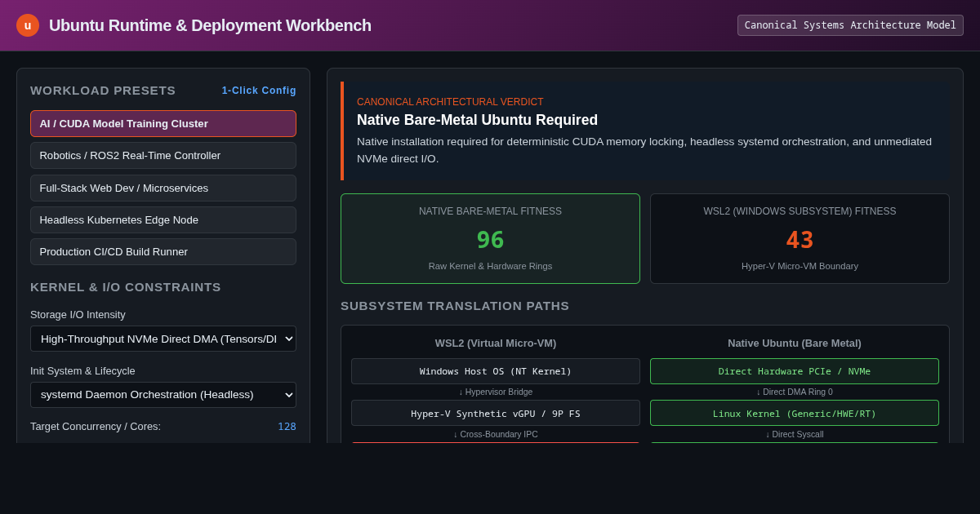Viewport: 980px width, 514px height.
Task: Click the Direct Hardware PCIe / NVMe node
Action: point(795,371)
